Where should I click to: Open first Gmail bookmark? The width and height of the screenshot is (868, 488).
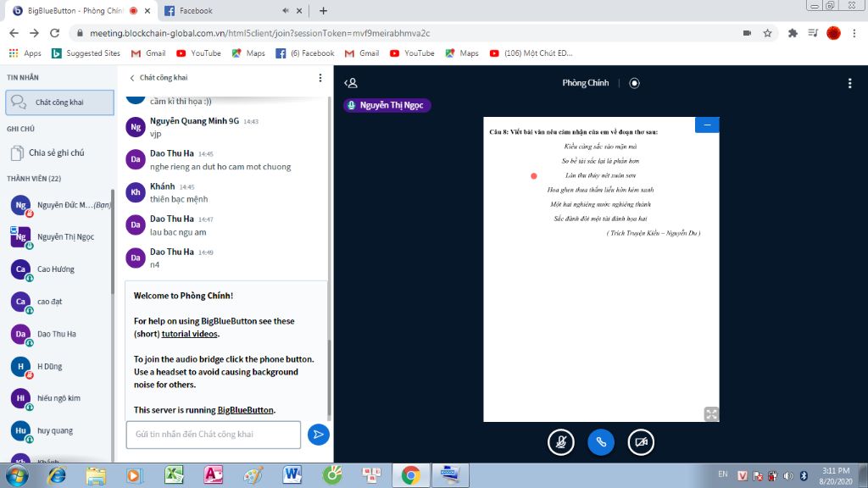(148, 53)
